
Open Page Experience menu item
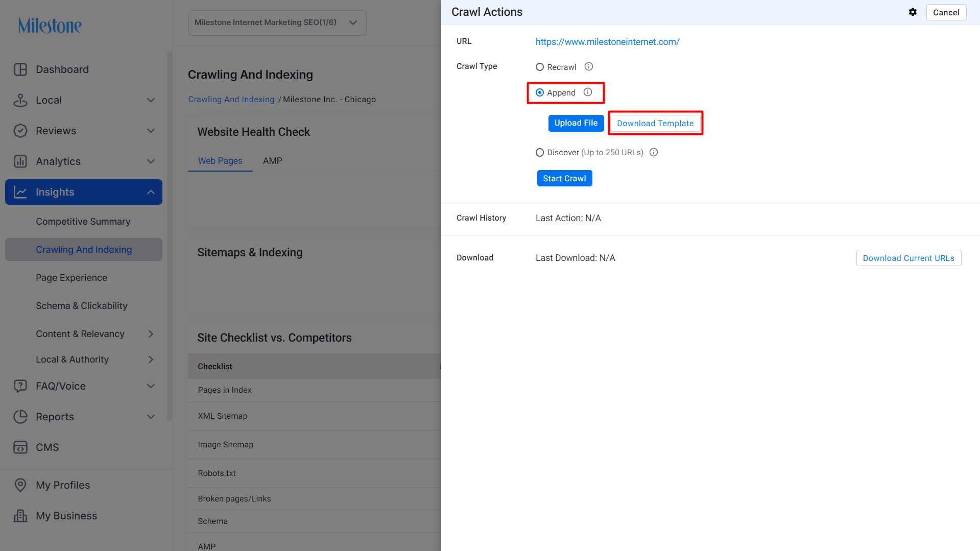(71, 278)
